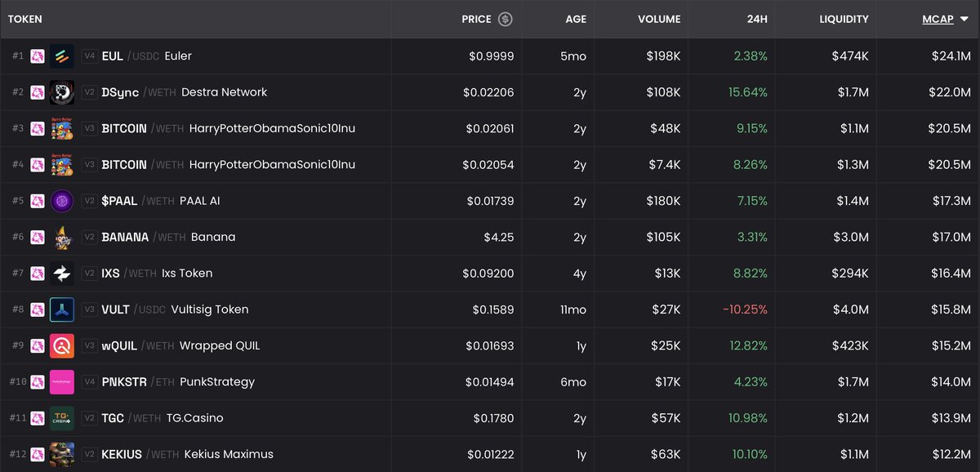The height and width of the screenshot is (472, 980).
Task: Click the TG.Casino token name
Action: 194,418
